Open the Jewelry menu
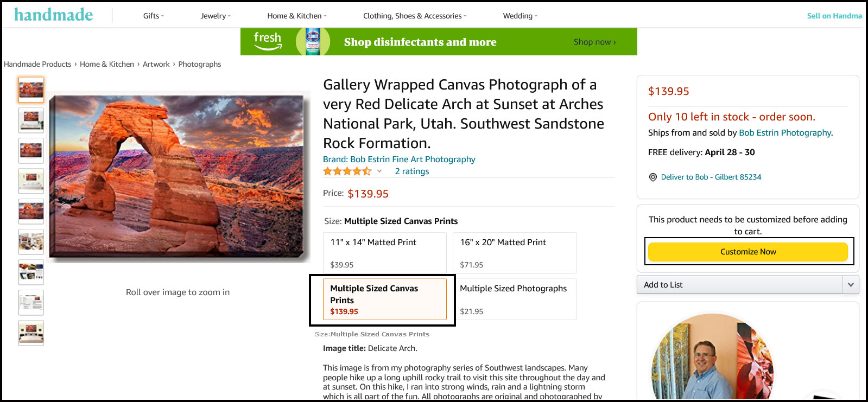This screenshot has width=868, height=402. (x=215, y=16)
